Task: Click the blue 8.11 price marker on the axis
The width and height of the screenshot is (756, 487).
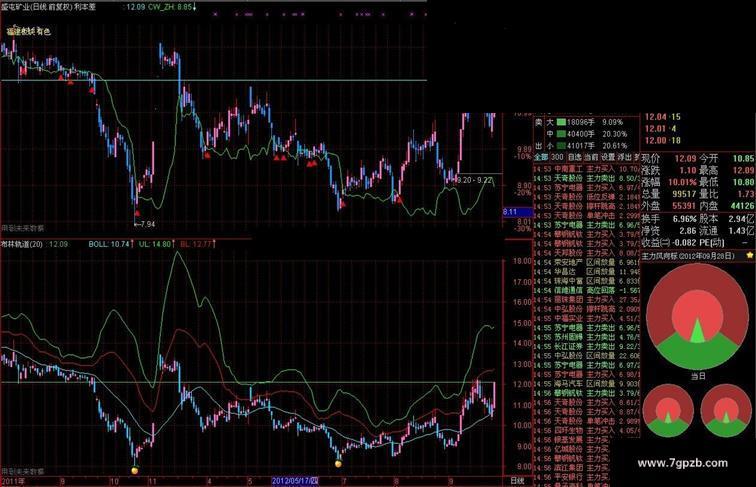Action: pyautogui.click(x=517, y=212)
